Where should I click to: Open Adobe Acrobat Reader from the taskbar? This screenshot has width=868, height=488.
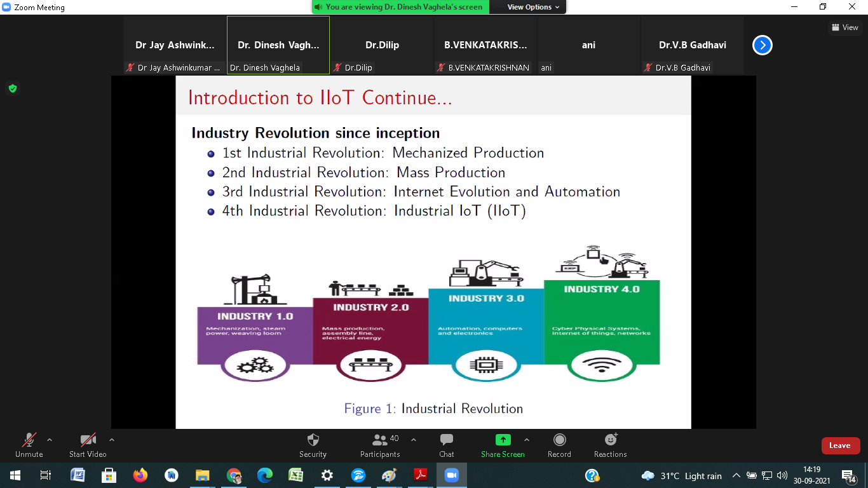421,475
